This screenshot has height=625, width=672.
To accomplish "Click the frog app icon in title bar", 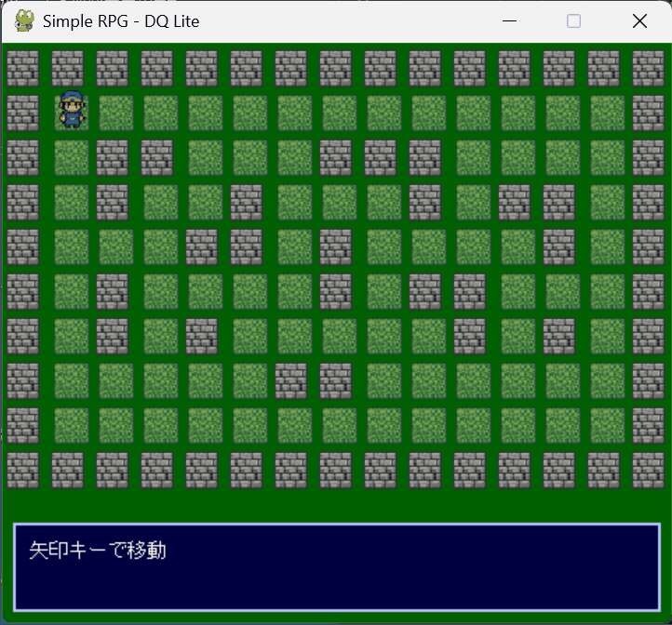I will pos(24,20).
